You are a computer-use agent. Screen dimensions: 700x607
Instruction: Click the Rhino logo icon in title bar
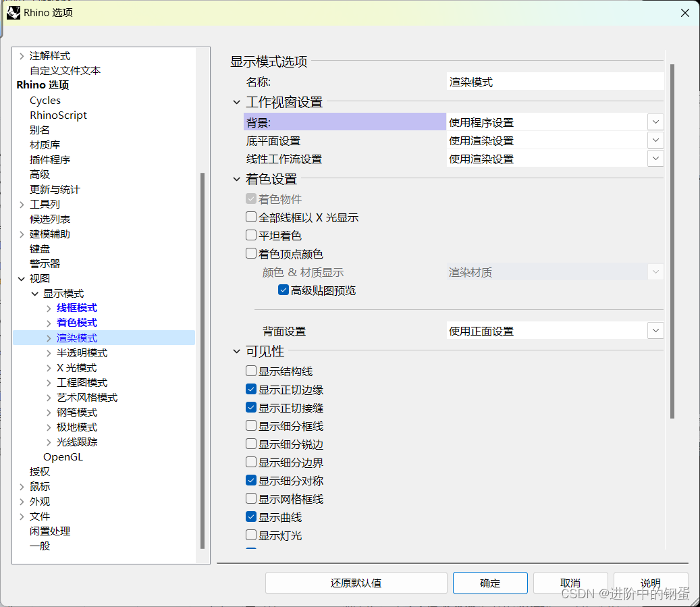click(x=14, y=13)
